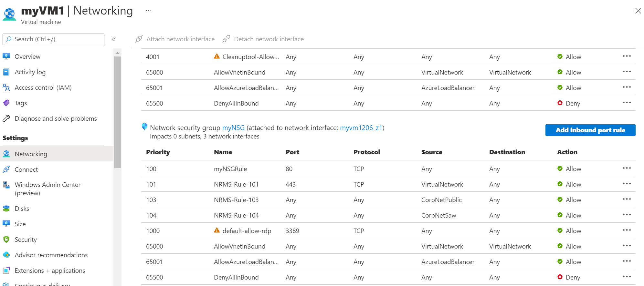Click the Size icon in sidebar
The width and height of the screenshot is (644, 286).
[x=6, y=224]
